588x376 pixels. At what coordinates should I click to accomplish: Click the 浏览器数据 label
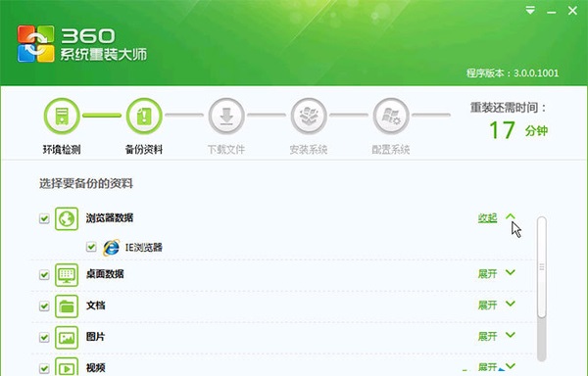[x=110, y=218]
